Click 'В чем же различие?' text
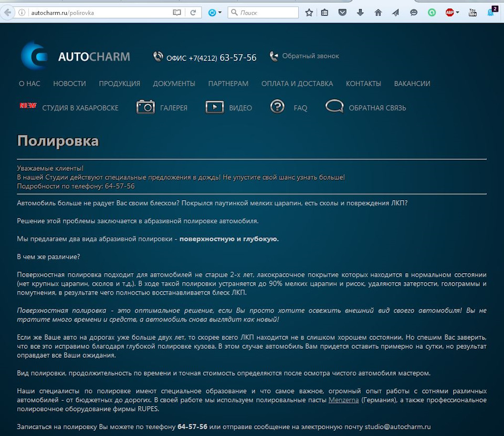504x436 pixels. (48, 257)
